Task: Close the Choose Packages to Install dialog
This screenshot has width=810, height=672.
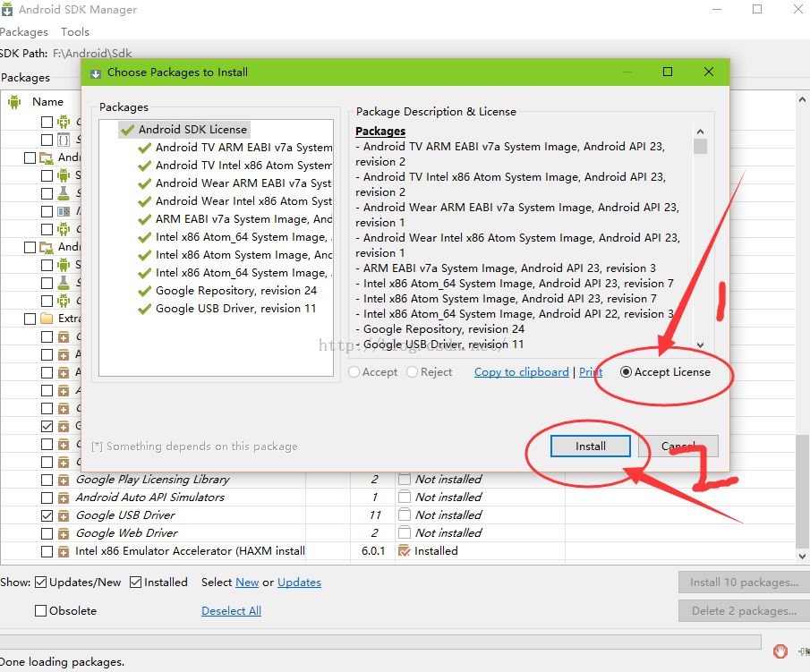Action: point(709,72)
